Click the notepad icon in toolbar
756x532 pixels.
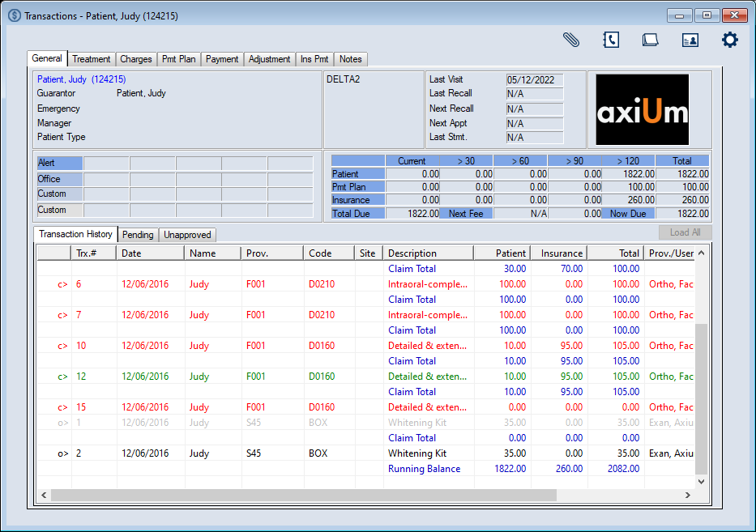[x=650, y=40]
